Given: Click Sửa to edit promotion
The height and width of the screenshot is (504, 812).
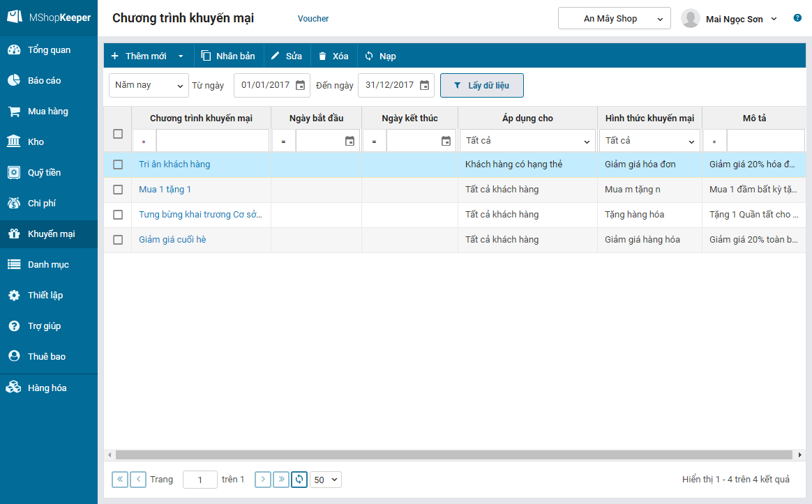Looking at the screenshot, I should (287, 56).
